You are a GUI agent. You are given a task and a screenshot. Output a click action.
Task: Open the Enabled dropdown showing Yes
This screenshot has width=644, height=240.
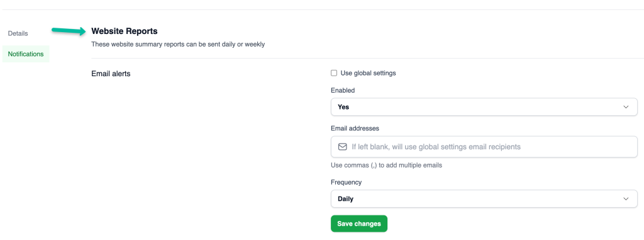484,107
